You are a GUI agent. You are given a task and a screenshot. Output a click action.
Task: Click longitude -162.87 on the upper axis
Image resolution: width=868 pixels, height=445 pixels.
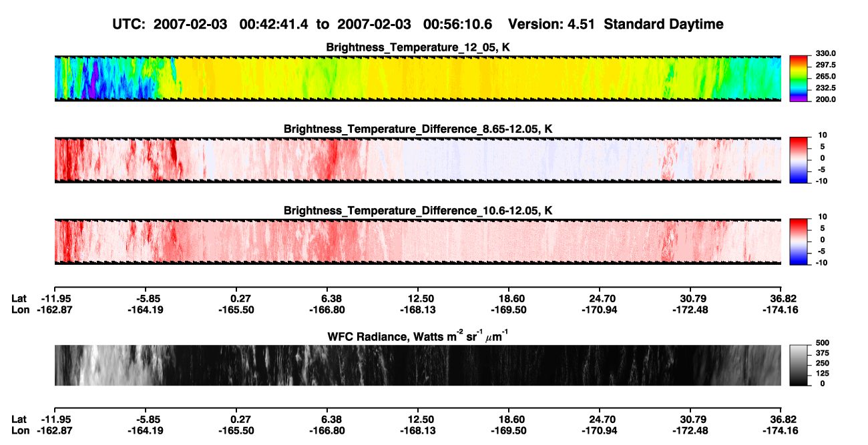click(x=54, y=310)
